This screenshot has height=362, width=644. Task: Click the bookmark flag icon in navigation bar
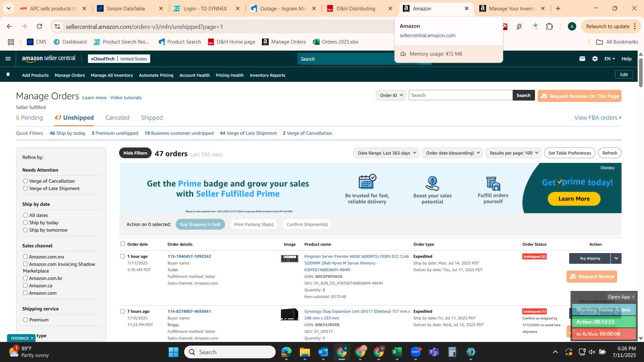coord(8,75)
